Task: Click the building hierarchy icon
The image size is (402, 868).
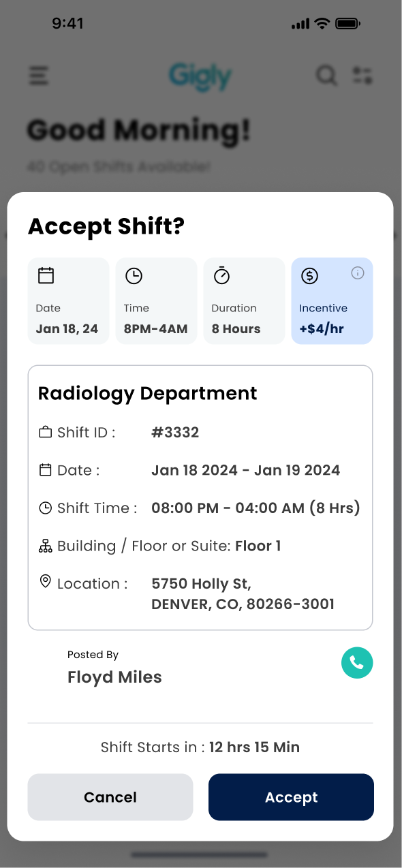Action: pos(46,546)
